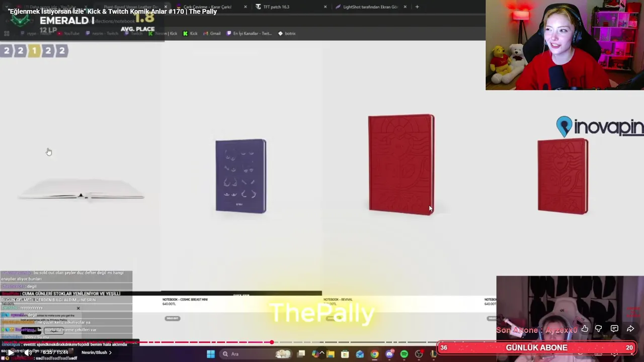Open the Nesrin/Blush chapter list
Image resolution: width=644 pixels, height=362 pixels.
point(97,352)
